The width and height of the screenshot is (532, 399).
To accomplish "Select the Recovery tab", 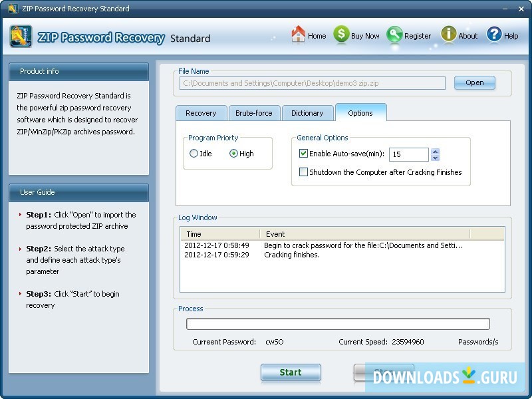I will click(201, 113).
